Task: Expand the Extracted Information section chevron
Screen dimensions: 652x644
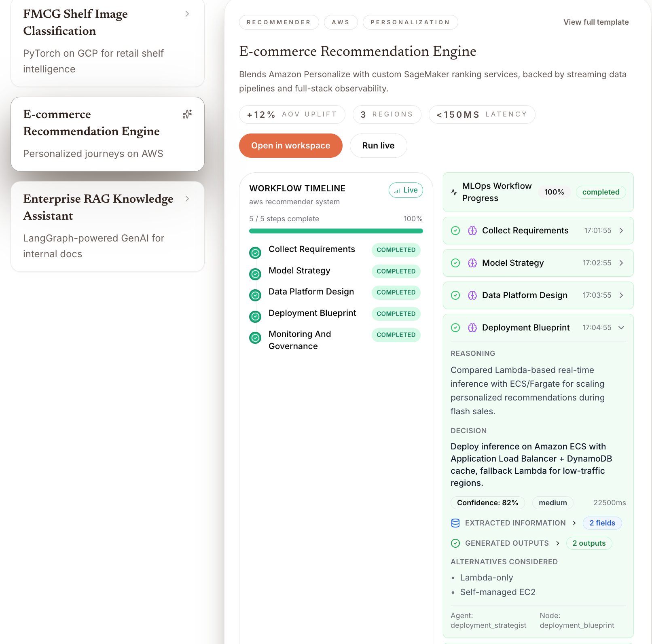Action: pos(574,523)
